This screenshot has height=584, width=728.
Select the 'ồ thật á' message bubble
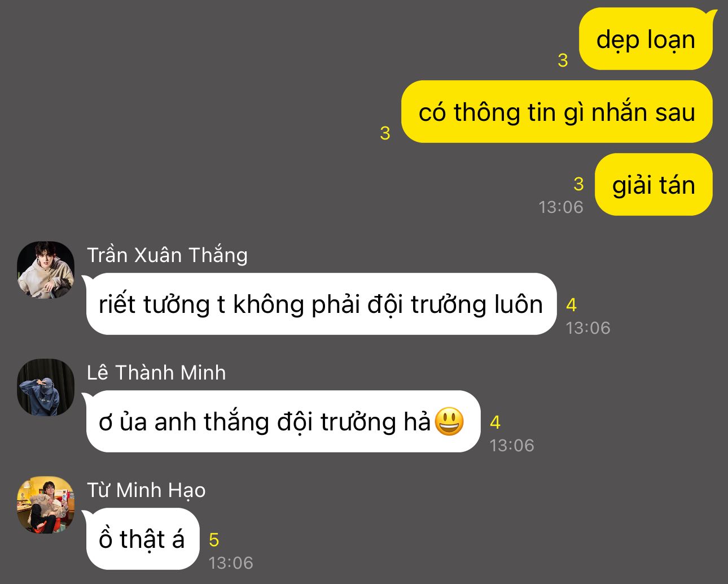(x=142, y=539)
